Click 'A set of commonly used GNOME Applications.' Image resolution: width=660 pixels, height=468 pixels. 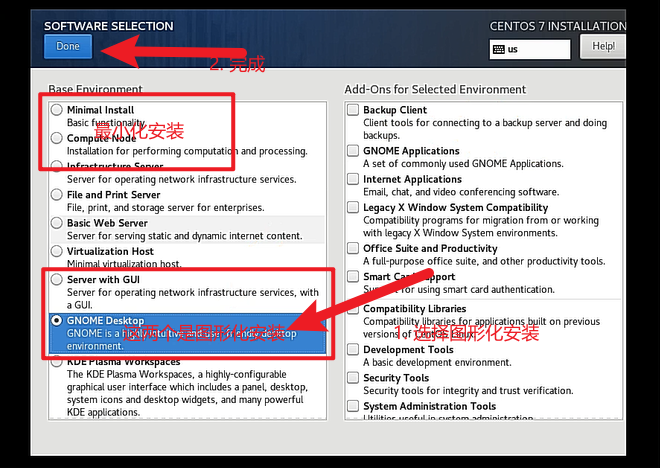coord(463,164)
